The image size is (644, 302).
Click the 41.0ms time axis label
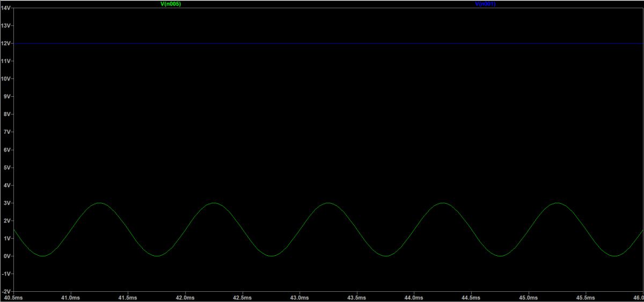click(70, 297)
